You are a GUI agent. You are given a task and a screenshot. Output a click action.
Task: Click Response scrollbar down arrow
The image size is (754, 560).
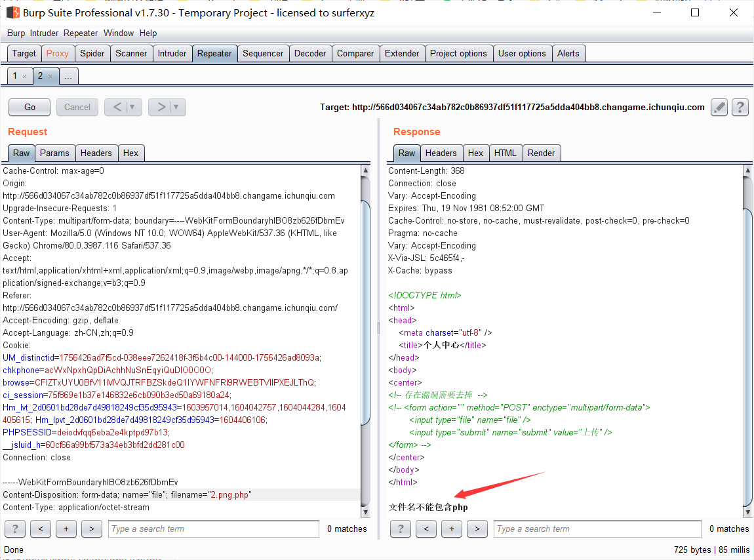(747, 512)
